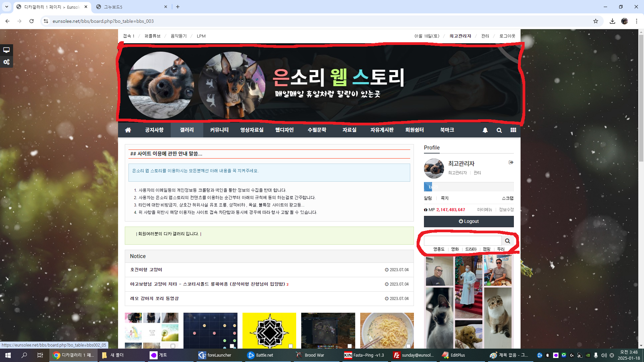Open the 자유게시판 navigation menu
The image size is (644, 362).
click(382, 130)
